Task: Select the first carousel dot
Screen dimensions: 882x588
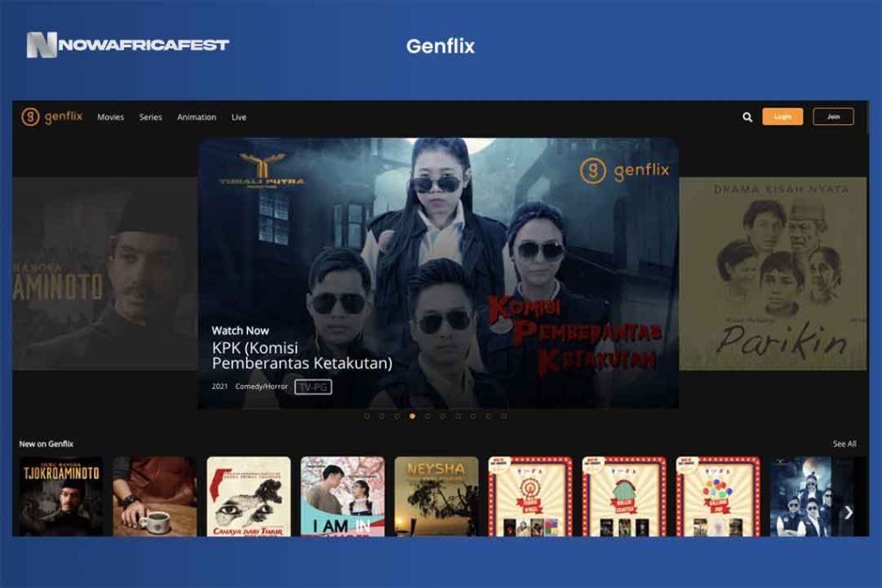Action: click(367, 416)
